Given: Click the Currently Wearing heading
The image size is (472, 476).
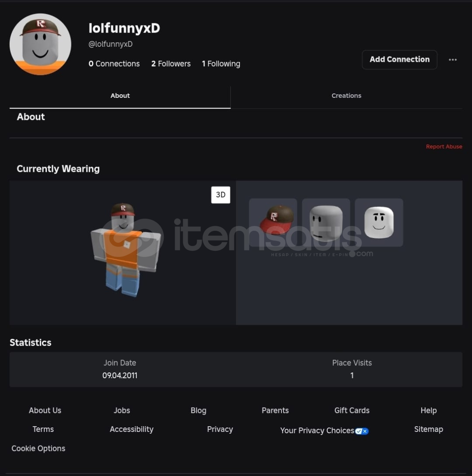Looking at the screenshot, I should click(x=58, y=169).
